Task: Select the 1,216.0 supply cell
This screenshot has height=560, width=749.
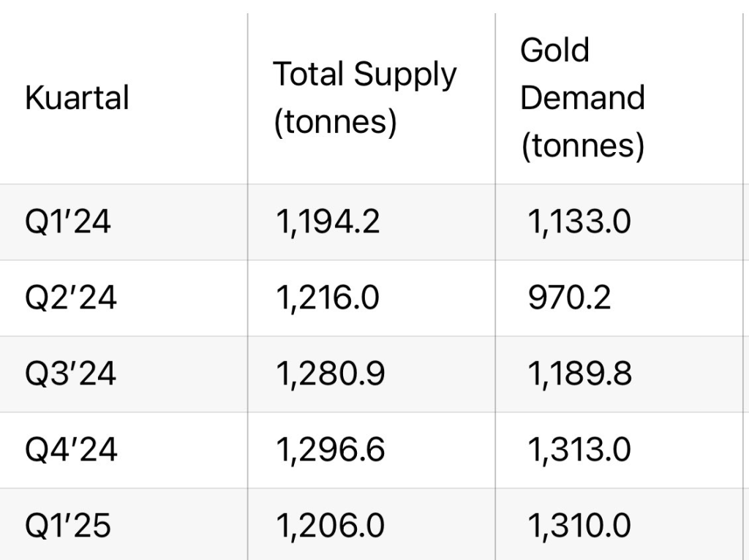Action: tap(327, 298)
